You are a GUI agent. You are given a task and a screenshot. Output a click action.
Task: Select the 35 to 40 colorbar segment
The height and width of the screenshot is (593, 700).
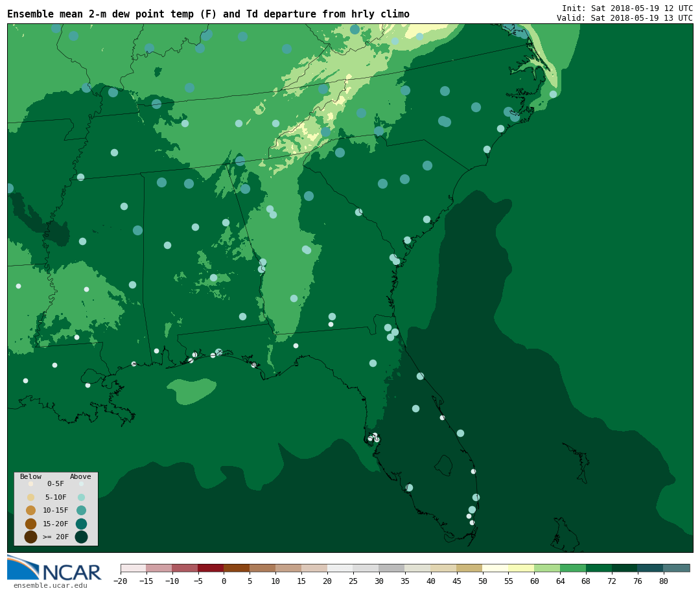coord(418,568)
